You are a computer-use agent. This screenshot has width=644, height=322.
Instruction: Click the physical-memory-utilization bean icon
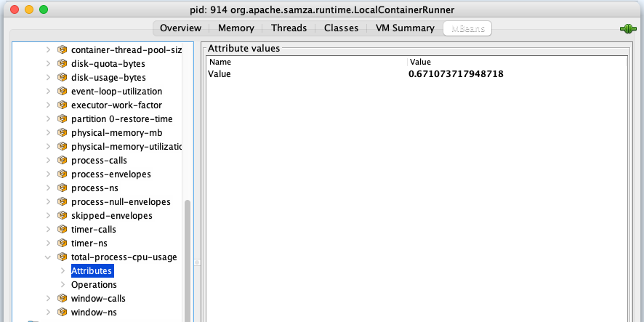click(x=62, y=146)
